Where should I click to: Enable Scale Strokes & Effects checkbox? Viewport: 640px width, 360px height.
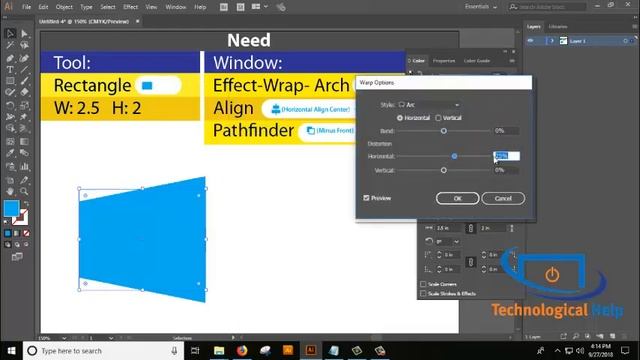423,293
